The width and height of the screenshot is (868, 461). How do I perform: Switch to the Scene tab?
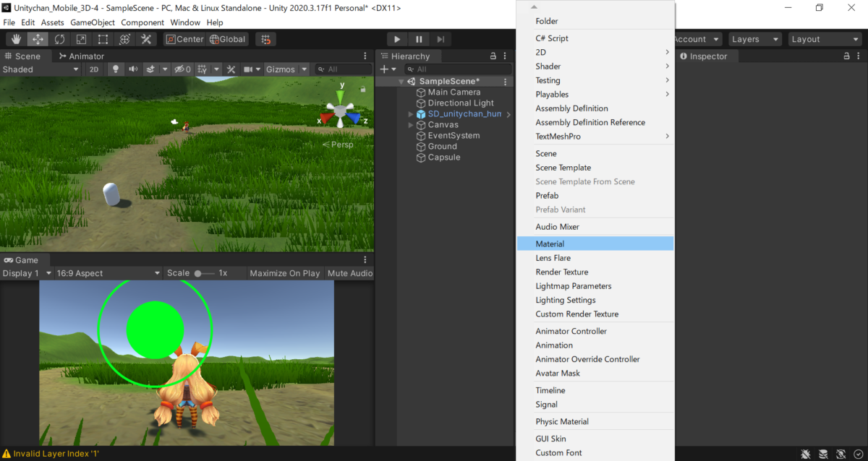tap(23, 56)
